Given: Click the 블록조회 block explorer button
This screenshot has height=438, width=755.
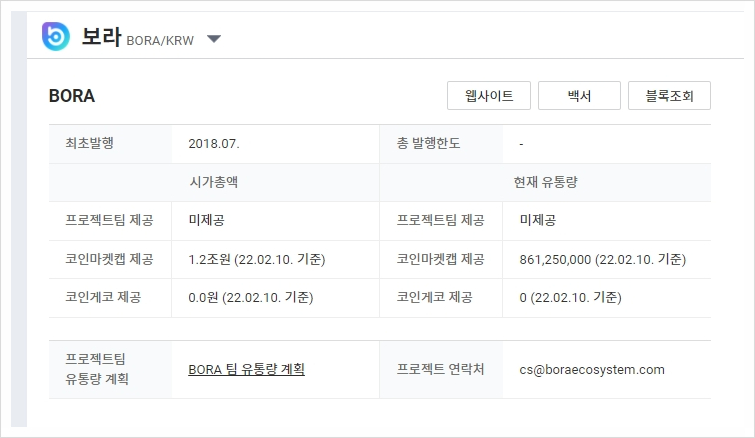Looking at the screenshot, I should (x=669, y=95).
